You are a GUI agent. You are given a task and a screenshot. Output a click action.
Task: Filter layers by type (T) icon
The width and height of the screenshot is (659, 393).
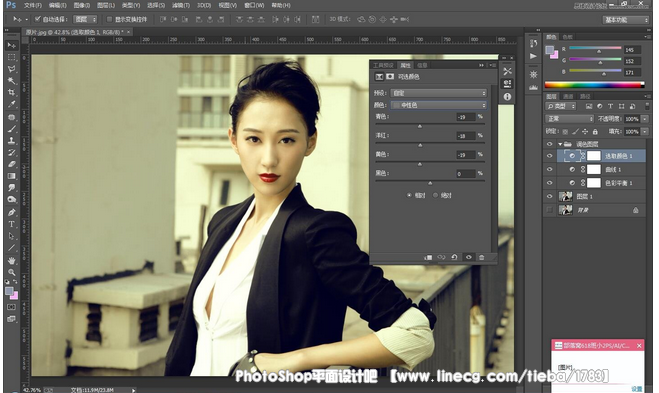tap(610, 106)
